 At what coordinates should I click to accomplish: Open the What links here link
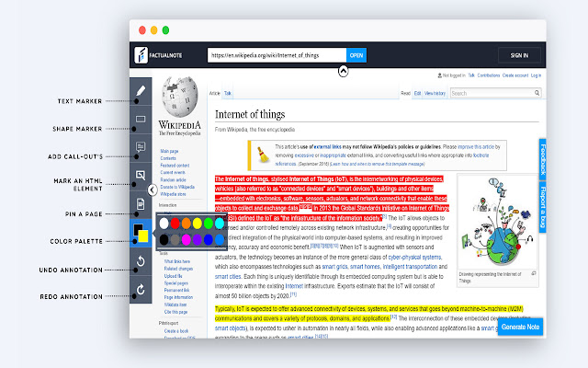(x=177, y=261)
